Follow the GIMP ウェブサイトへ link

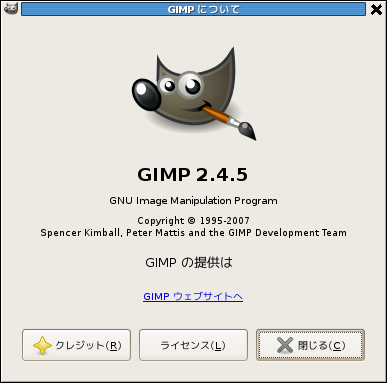[193, 296]
